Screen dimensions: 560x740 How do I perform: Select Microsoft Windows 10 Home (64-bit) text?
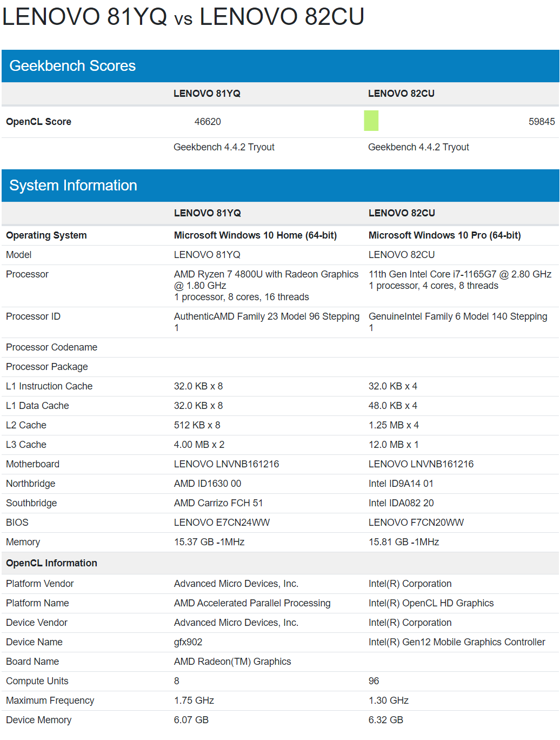(x=255, y=235)
